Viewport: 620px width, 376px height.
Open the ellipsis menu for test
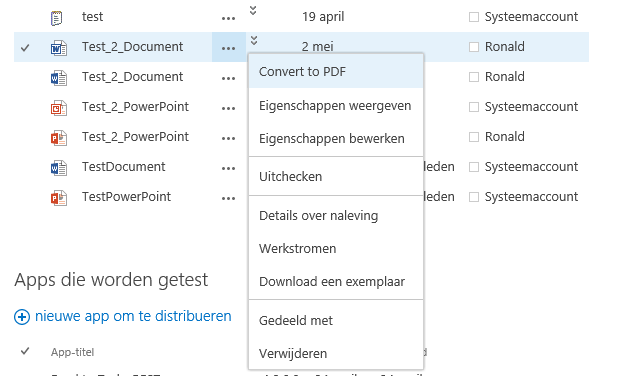(229, 18)
